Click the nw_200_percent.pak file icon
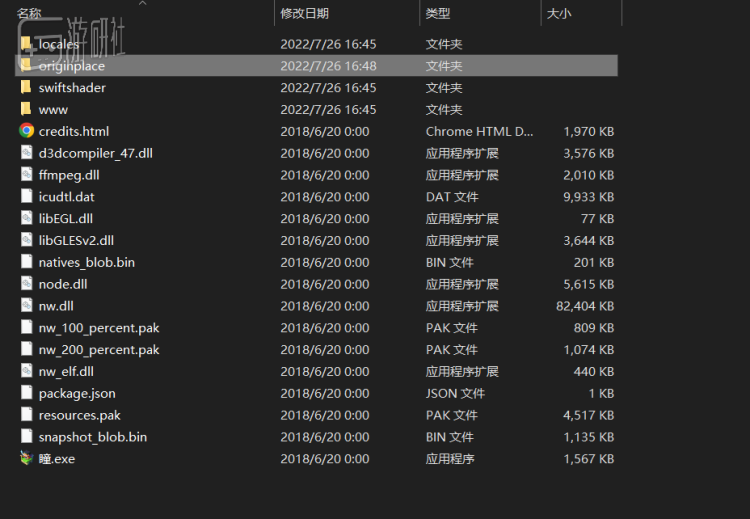750x519 pixels. 26,350
